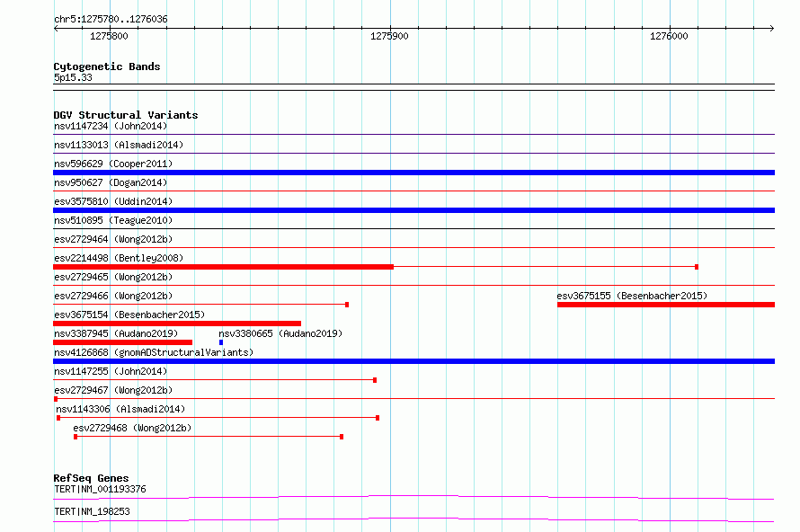Screen dimensions: 800x532
Task: Click the blue bar of nsv4126868
Action: pyautogui.click(x=413, y=361)
